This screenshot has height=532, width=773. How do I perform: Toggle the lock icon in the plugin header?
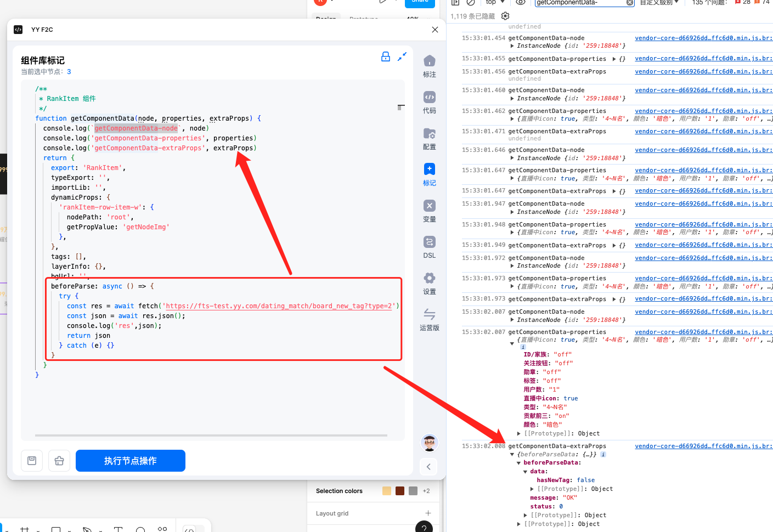[x=386, y=56]
